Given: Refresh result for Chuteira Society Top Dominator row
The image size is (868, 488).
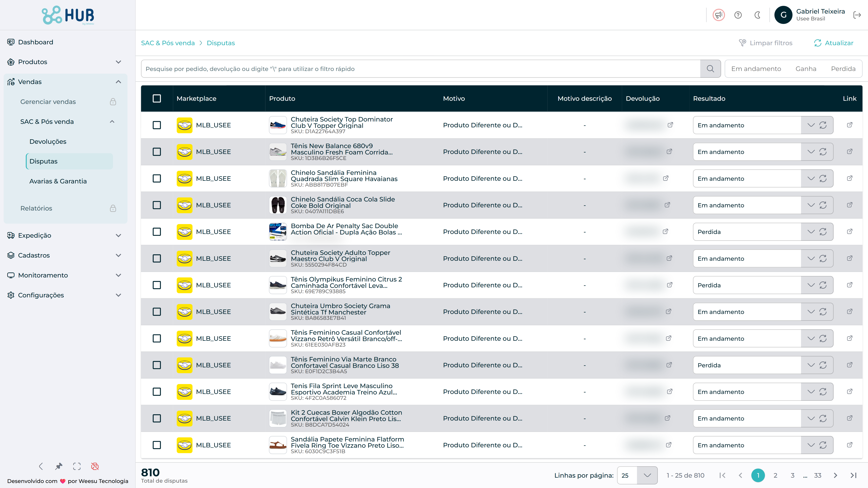Looking at the screenshot, I should coord(823,125).
